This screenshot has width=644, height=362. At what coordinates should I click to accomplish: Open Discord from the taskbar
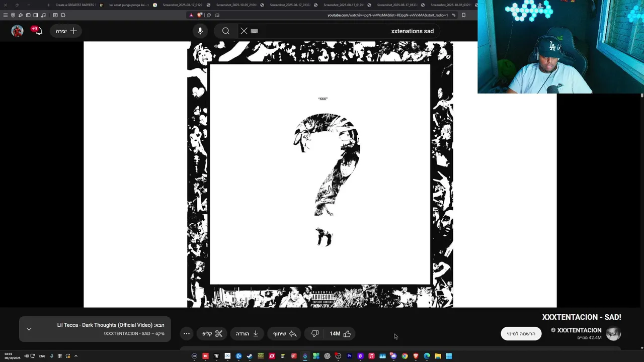pos(393,356)
